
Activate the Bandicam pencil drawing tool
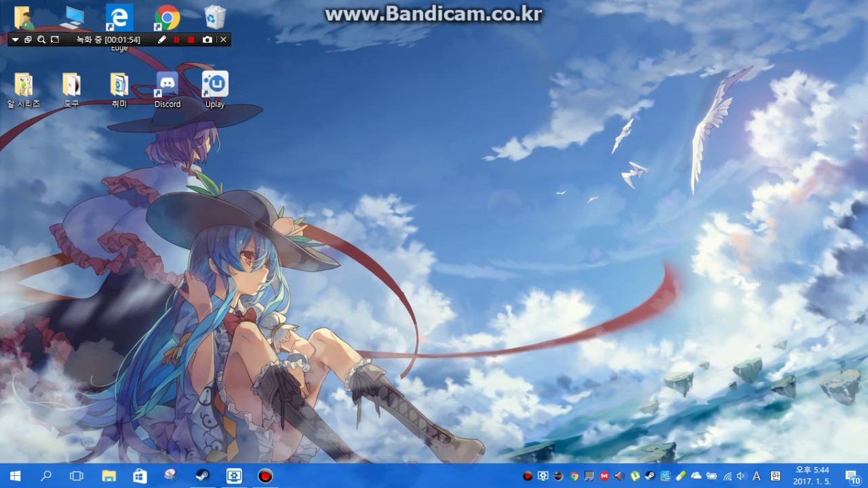(161, 40)
